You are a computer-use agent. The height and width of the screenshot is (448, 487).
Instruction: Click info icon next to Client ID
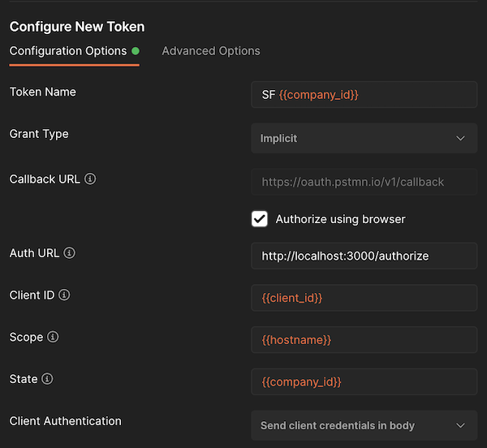65,295
